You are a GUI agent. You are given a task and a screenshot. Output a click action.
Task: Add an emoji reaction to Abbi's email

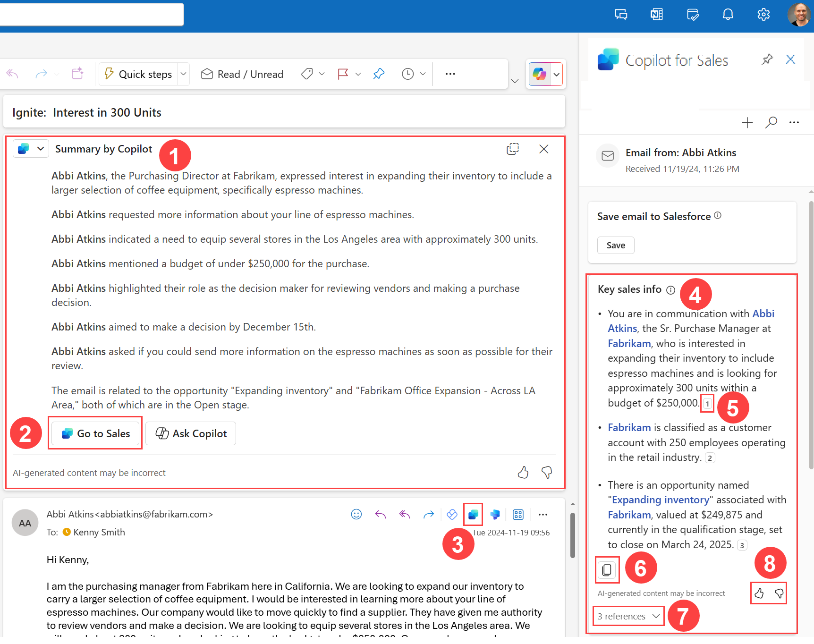point(356,514)
